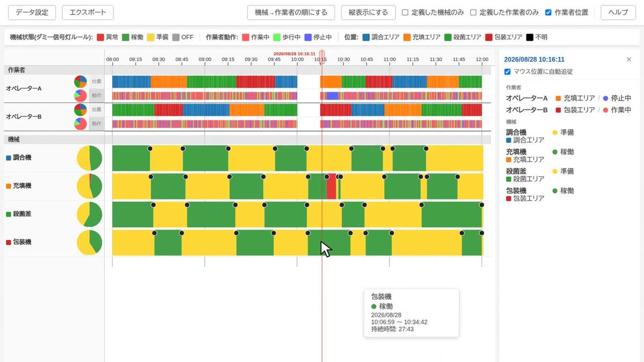644x362 pixels.
Task: Click 充填機 entry in detail panel
Action: [x=540, y=156]
